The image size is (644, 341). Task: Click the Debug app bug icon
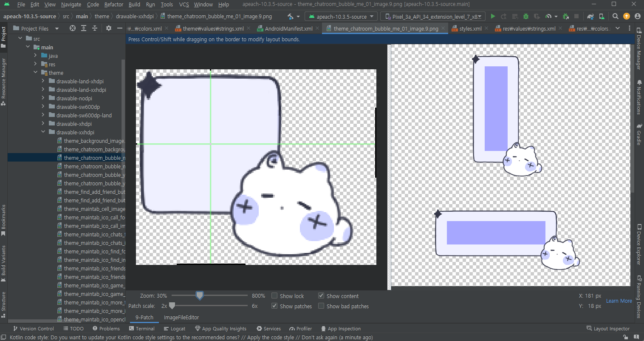(526, 17)
